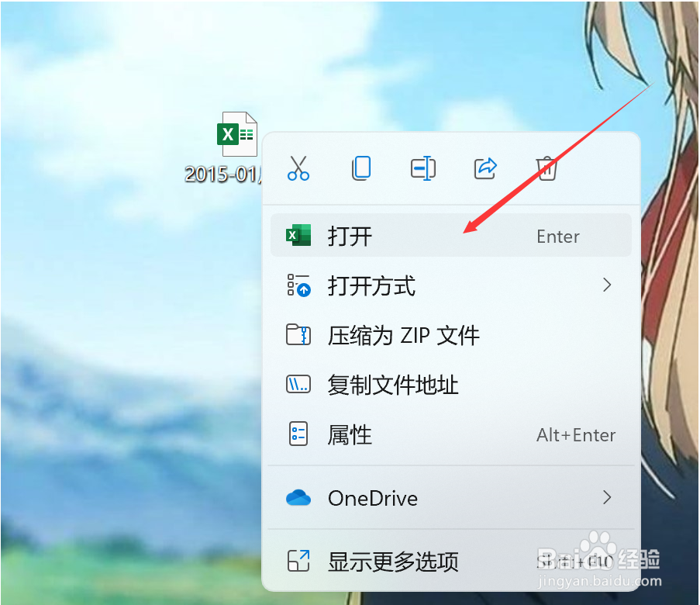Select 压缩为 ZIP 文件 option

pos(451,335)
